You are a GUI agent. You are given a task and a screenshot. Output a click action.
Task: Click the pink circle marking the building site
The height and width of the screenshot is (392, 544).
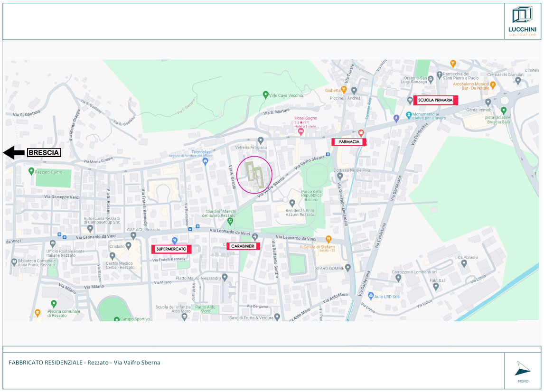[x=254, y=174]
